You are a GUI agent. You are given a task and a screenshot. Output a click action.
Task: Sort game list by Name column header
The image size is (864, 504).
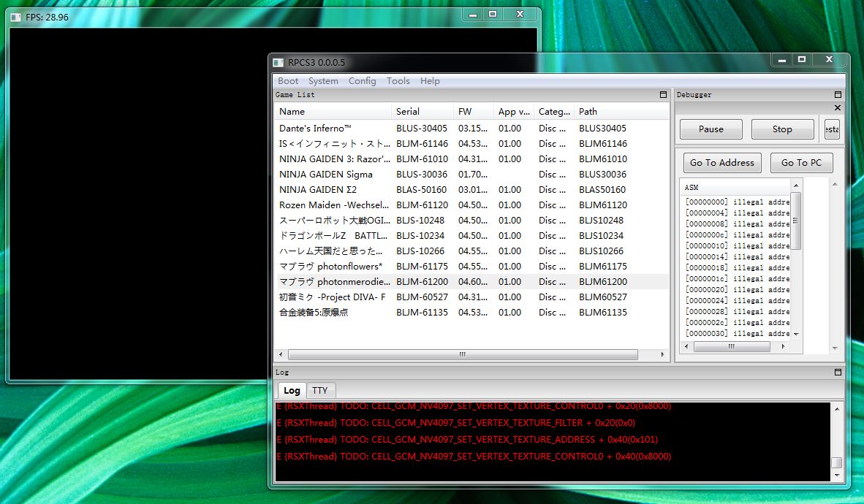pyautogui.click(x=292, y=112)
